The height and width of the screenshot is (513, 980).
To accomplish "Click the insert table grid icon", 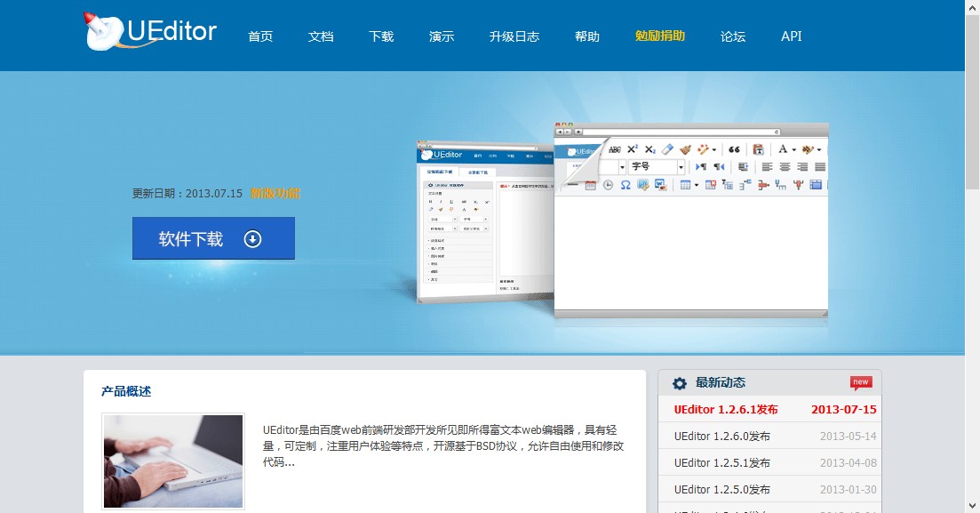I will pyautogui.click(x=685, y=185).
